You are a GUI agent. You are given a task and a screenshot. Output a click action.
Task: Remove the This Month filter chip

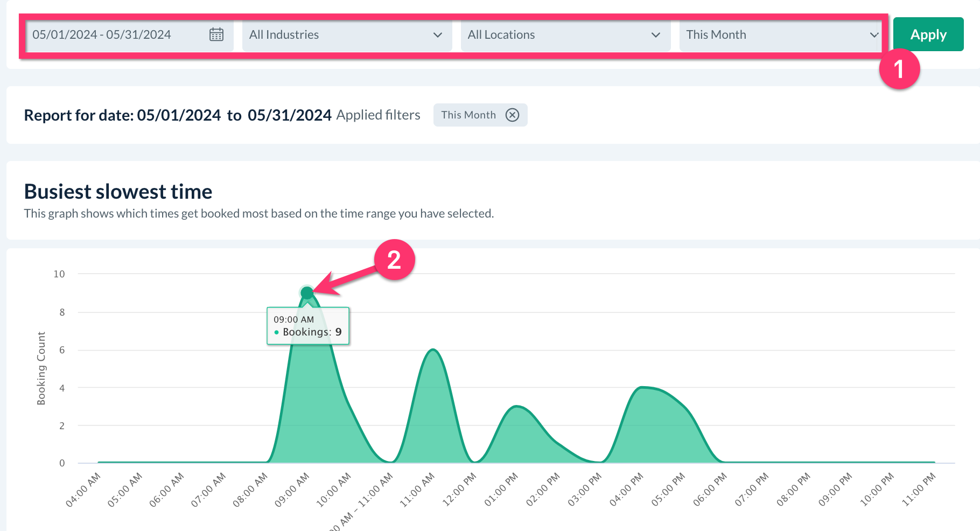tap(512, 115)
